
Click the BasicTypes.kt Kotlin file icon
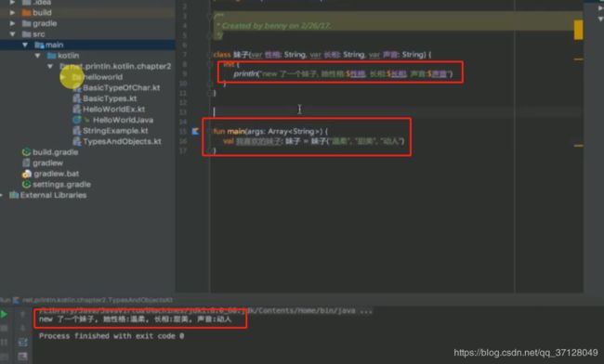tap(77, 98)
